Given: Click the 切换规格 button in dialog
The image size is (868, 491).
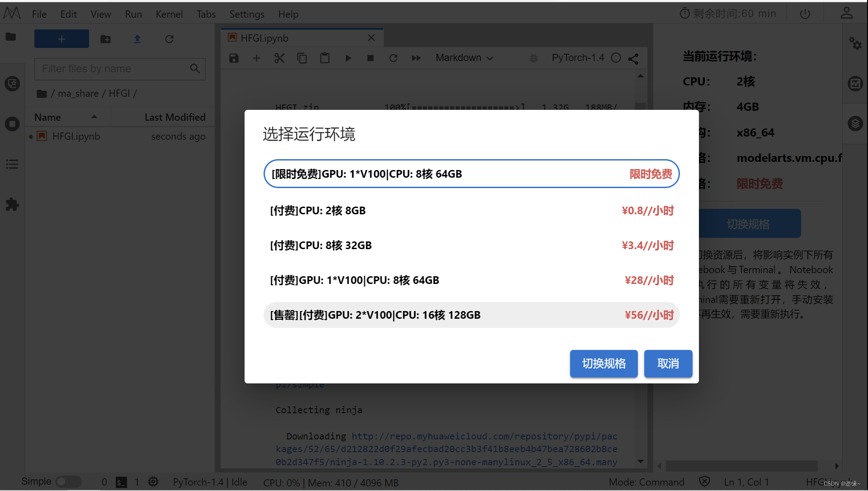Looking at the screenshot, I should coord(604,364).
